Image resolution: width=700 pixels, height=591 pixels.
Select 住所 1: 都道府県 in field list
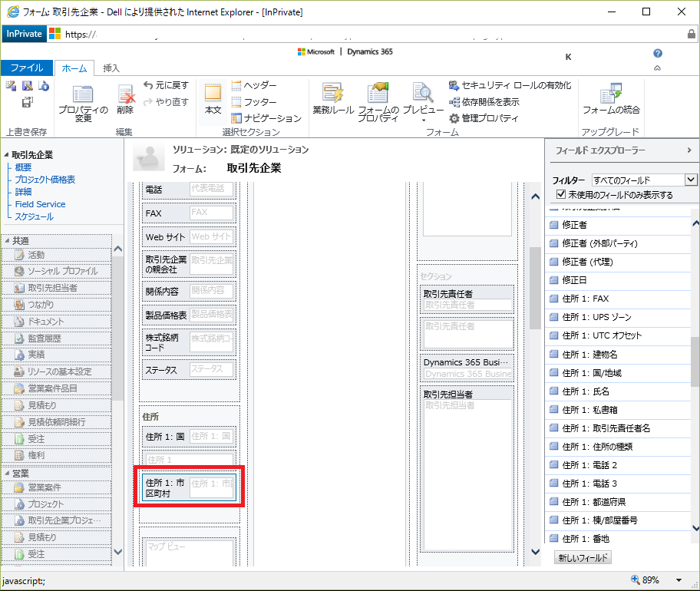[x=619, y=502]
